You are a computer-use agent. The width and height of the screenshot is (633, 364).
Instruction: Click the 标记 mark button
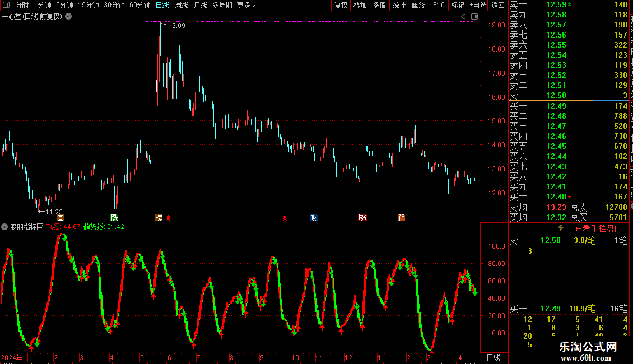(x=458, y=5)
